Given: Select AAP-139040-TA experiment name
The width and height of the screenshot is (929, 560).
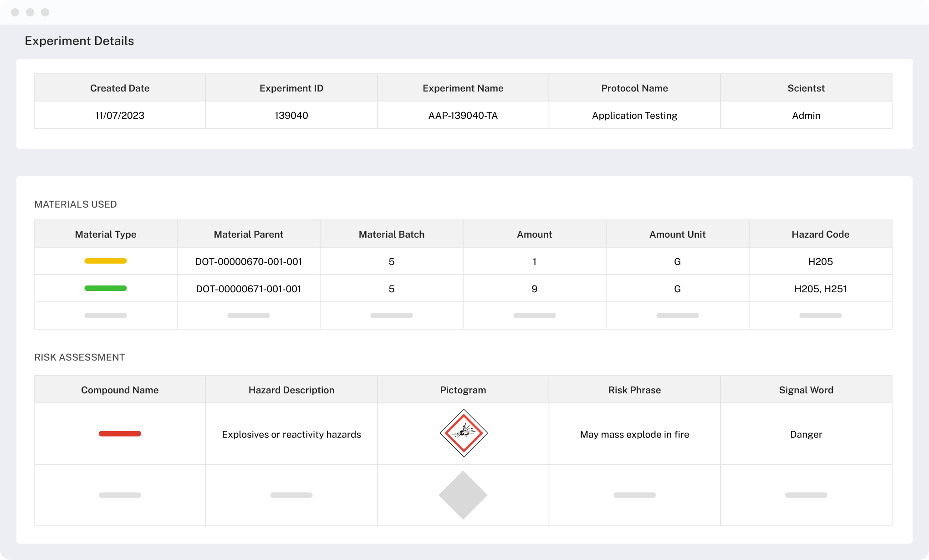Looking at the screenshot, I should pos(463,115).
